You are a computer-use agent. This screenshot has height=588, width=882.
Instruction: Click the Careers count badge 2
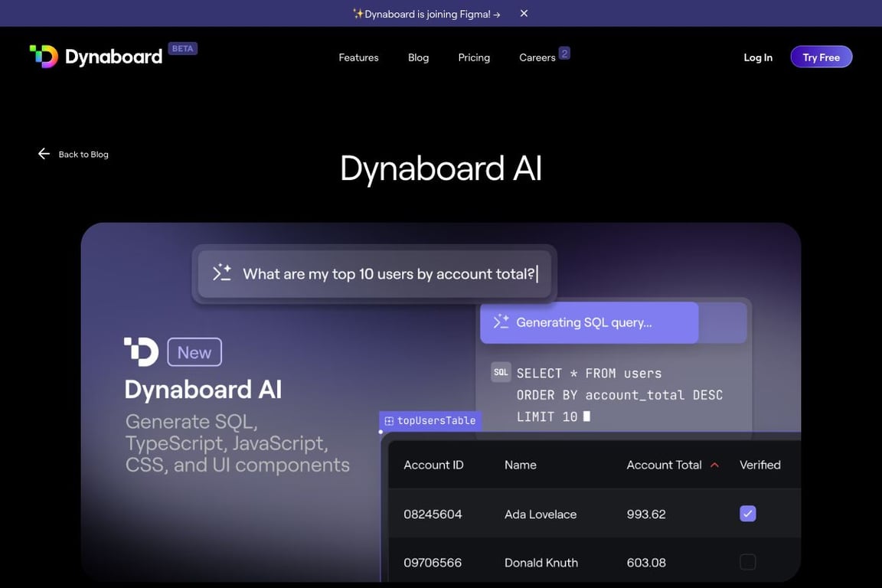pyautogui.click(x=564, y=54)
